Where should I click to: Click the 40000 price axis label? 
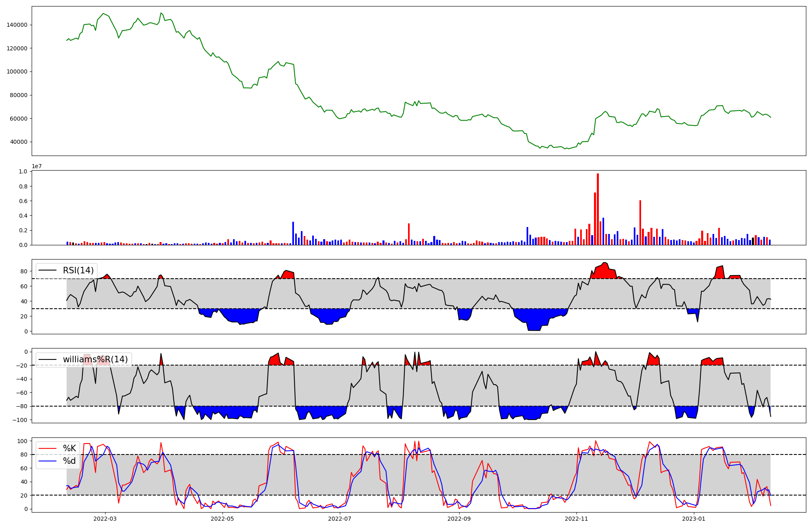pyautogui.click(x=19, y=142)
